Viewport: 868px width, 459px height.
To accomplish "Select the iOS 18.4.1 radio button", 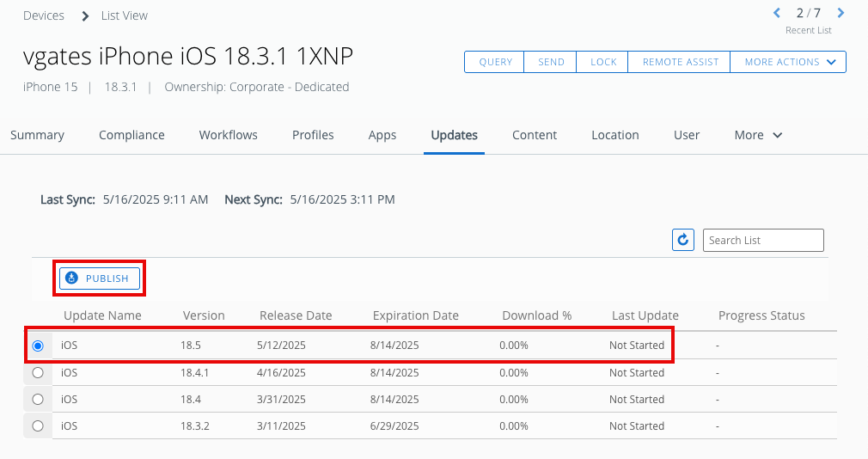I will (x=38, y=373).
